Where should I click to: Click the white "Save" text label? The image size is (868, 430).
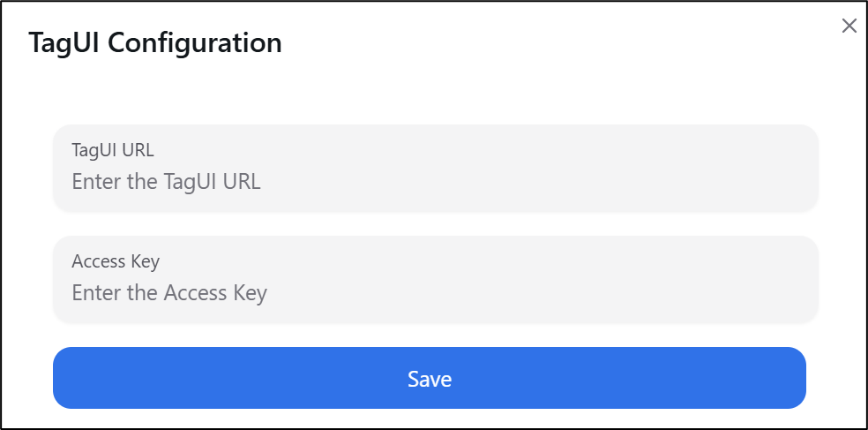pos(430,380)
